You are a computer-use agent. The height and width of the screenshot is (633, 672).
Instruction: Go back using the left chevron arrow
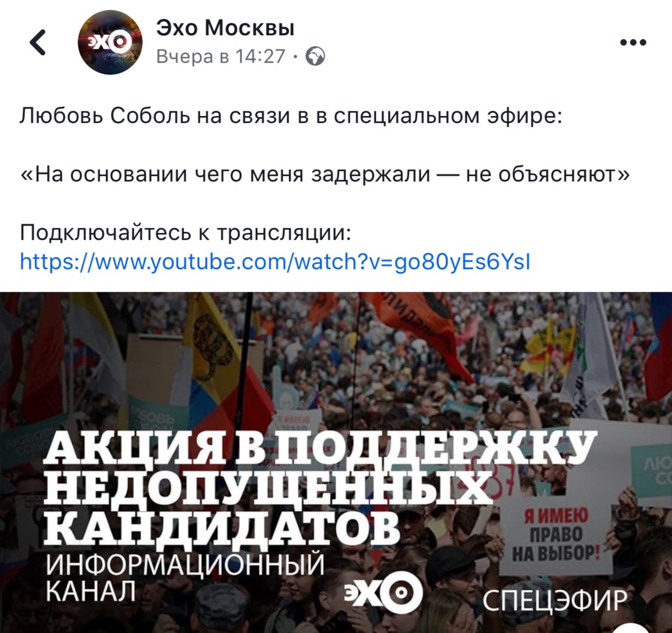pyautogui.click(x=38, y=43)
